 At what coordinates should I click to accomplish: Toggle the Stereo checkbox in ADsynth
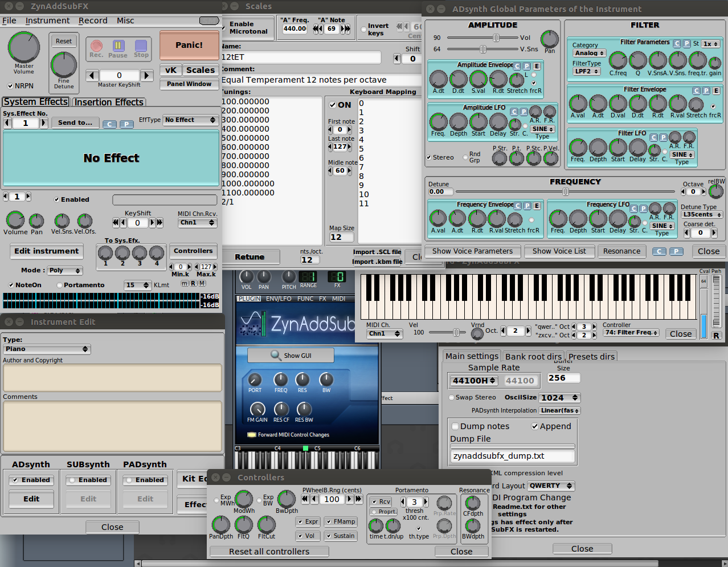pos(429,157)
